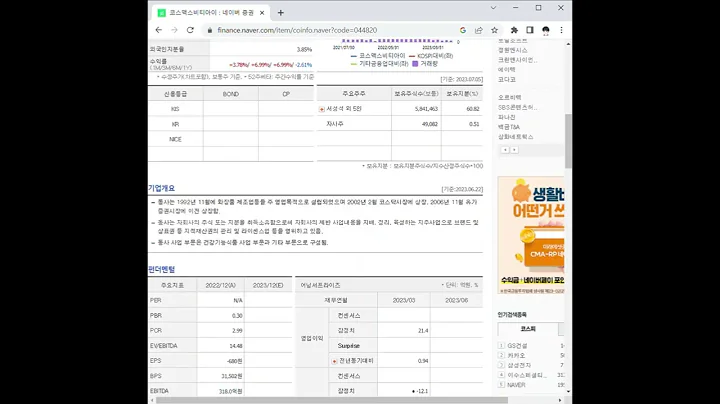Expand the 서성석 외 5인 shareholder row
The height and width of the screenshot is (404, 720).
(x=322, y=109)
